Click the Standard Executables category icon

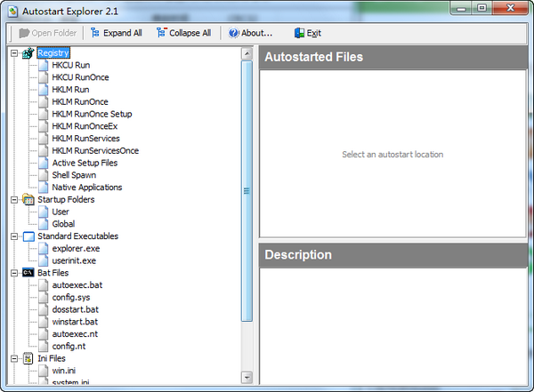(x=28, y=236)
